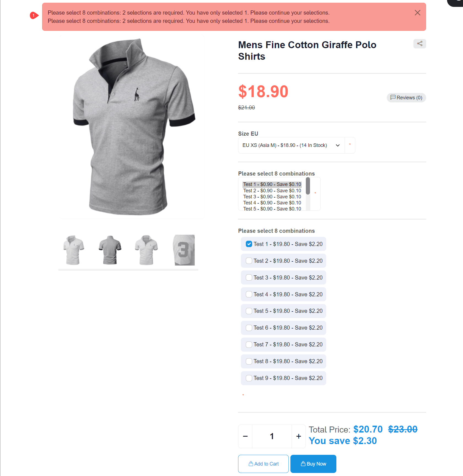Click the Add to Cart button
The image size is (463, 476).
(x=263, y=464)
